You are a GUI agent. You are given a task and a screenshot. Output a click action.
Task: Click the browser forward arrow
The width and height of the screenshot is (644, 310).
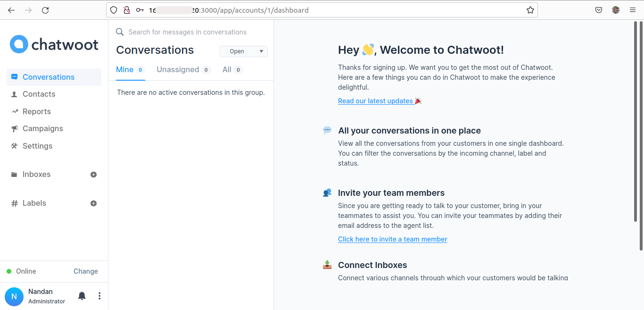[28, 10]
